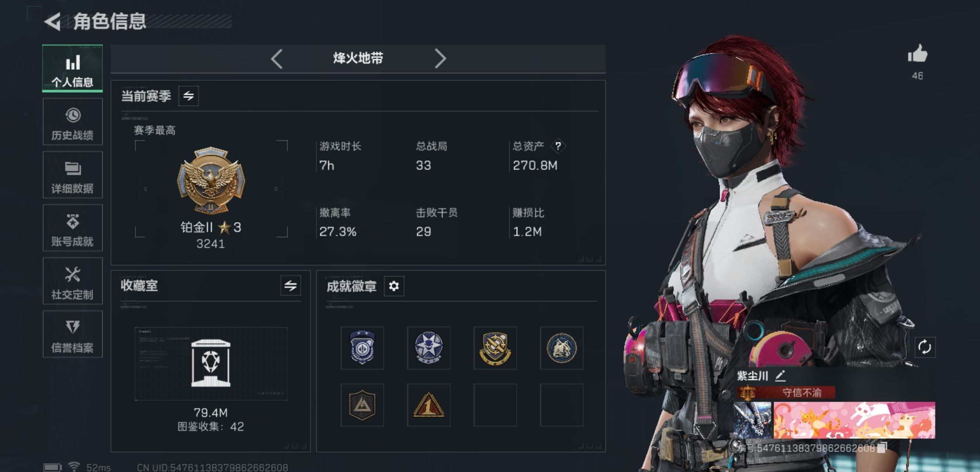Image resolution: width=980 pixels, height=472 pixels.
Task: Give a thumbs-up like to this profile
Action: point(918,55)
